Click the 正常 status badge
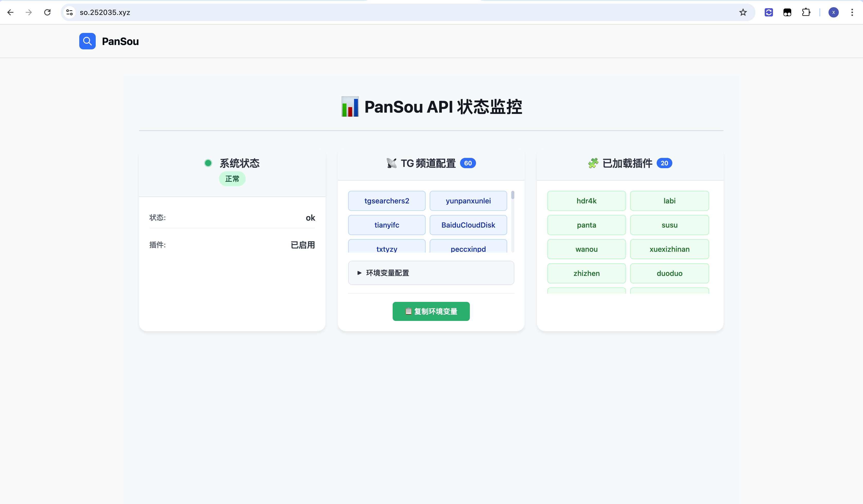 (x=232, y=179)
